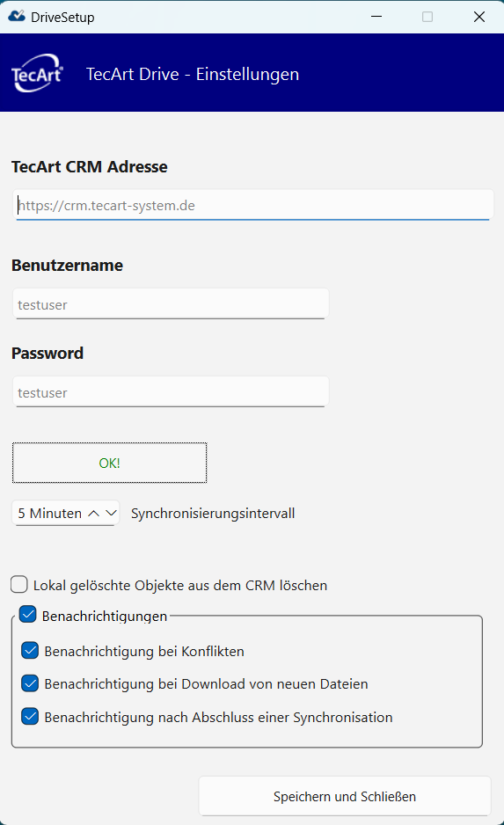Toggle the Benachrichtigungen group checkbox
Image resolution: width=504 pixels, height=825 pixels.
tap(28, 614)
